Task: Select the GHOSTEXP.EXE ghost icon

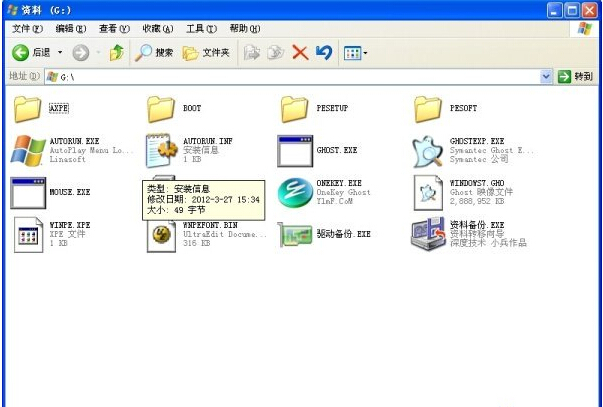Action: [x=427, y=151]
